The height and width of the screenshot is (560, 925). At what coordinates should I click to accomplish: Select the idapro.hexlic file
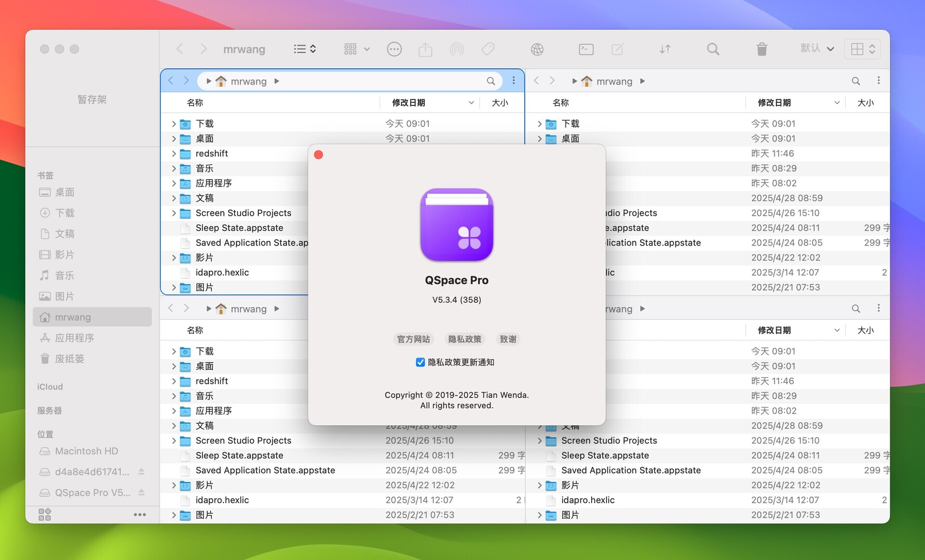click(222, 273)
